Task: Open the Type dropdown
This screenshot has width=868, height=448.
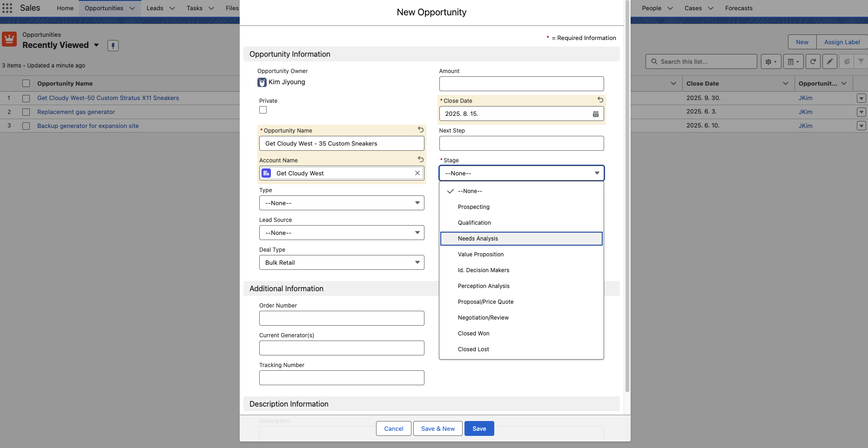Action: click(x=342, y=203)
